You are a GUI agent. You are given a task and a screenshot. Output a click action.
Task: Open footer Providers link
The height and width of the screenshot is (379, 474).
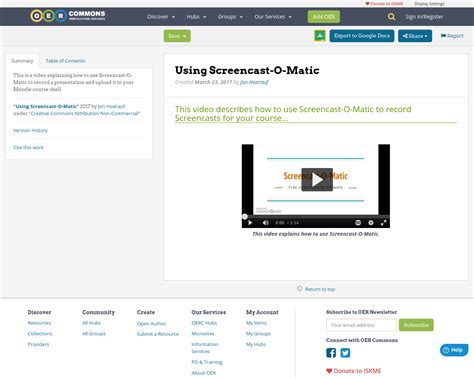click(38, 344)
